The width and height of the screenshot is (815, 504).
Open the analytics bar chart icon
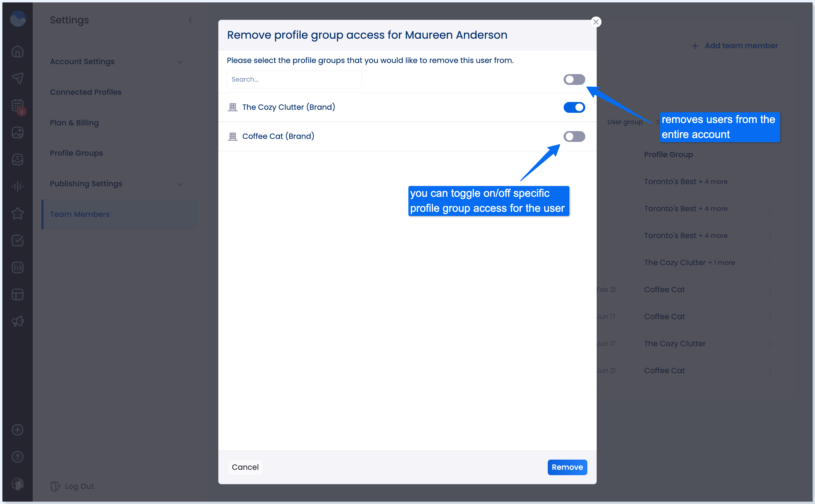coord(18,267)
